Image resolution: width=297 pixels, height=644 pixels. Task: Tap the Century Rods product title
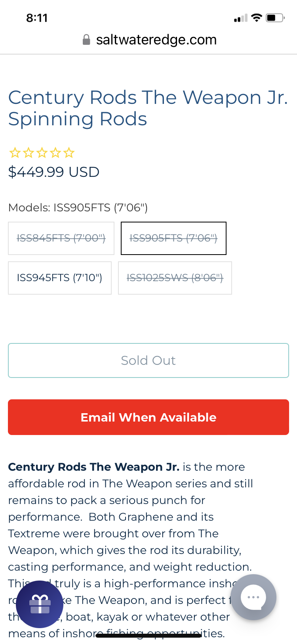click(148, 108)
